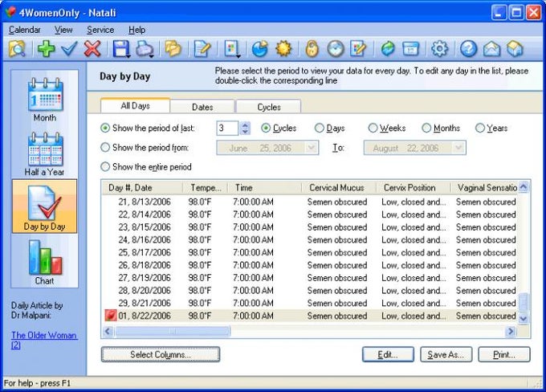Screen dimensions: 546x392
Task: Switch to the Cycles tab
Action: click(x=269, y=107)
